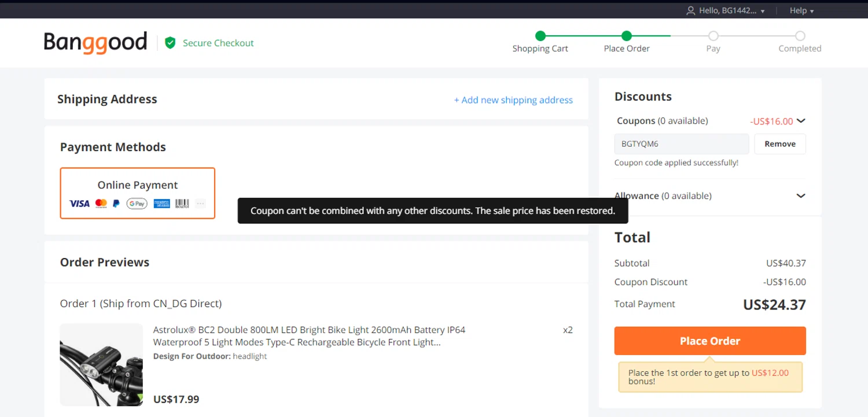Open the Help dropdown menu
The height and width of the screenshot is (417, 868).
click(x=801, y=10)
